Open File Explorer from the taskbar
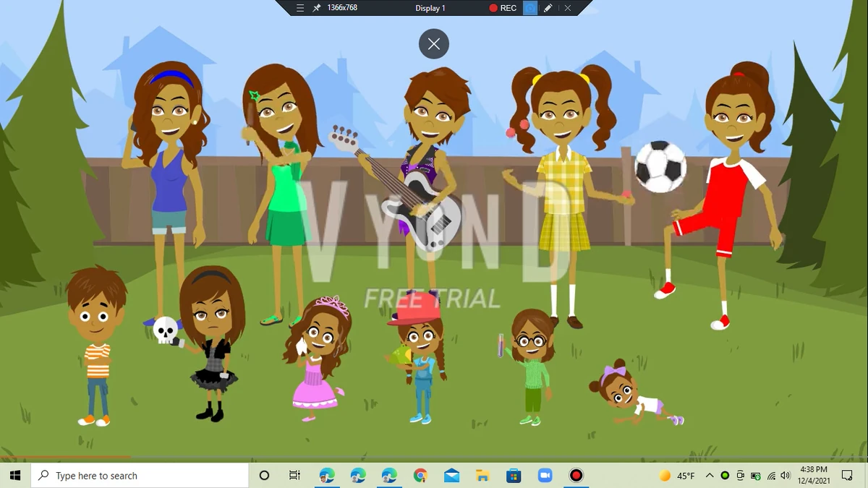 [x=482, y=475]
